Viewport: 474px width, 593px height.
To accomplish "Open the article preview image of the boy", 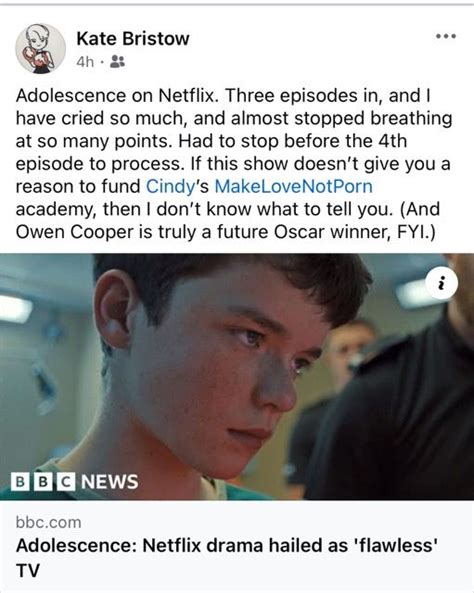I will pyautogui.click(x=237, y=377).
